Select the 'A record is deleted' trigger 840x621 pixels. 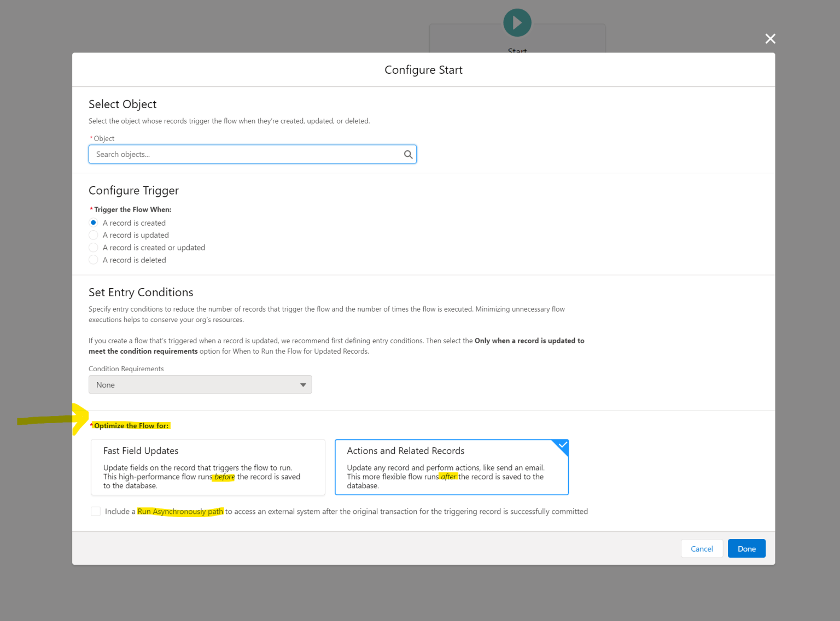94,260
